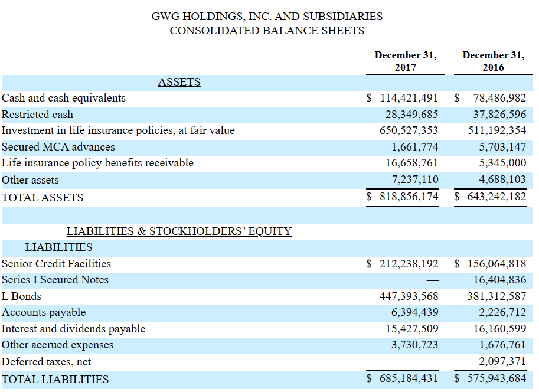Select the 'ASSETS' section heading
Screen dimensions: 539x392
[x=179, y=82]
